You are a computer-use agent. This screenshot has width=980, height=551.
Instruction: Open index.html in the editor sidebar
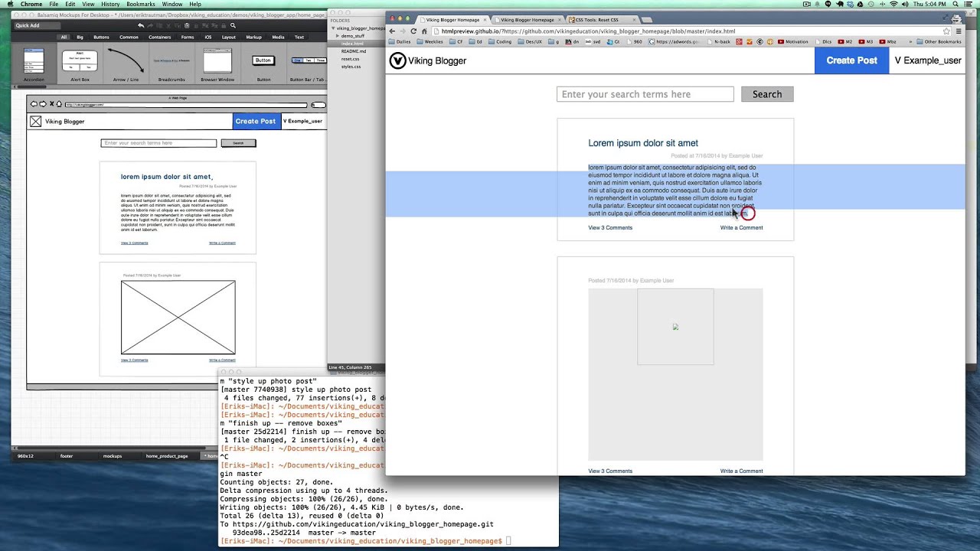pos(352,44)
